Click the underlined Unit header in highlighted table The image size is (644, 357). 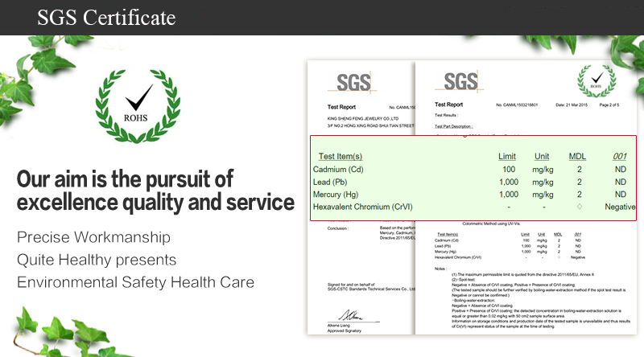pyautogui.click(x=542, y=156)
